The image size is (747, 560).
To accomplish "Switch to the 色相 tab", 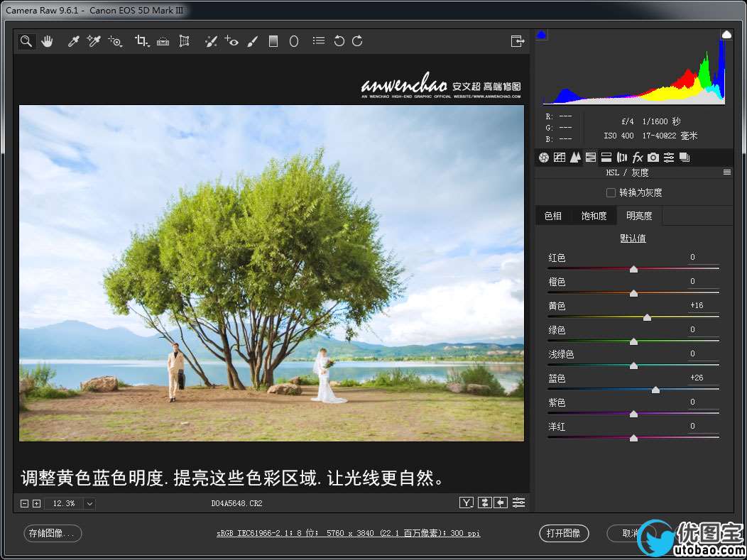I will click(x=553, y=216).
